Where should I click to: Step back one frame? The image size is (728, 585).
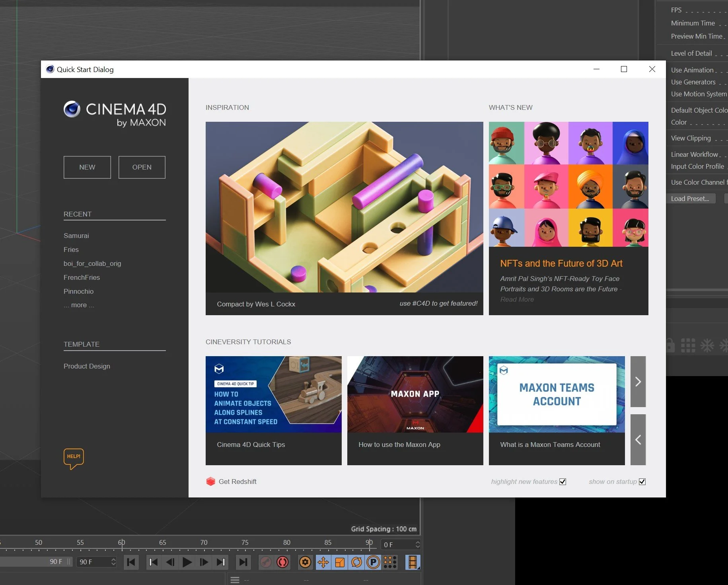coord(170,562)
